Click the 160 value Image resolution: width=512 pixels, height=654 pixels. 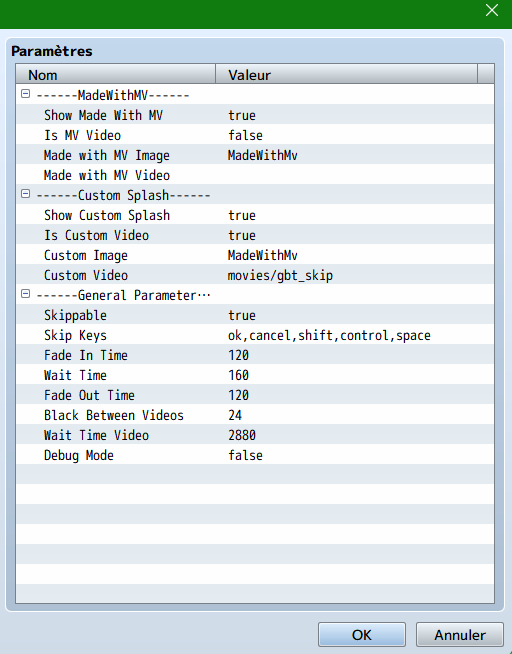coord(238,375)
